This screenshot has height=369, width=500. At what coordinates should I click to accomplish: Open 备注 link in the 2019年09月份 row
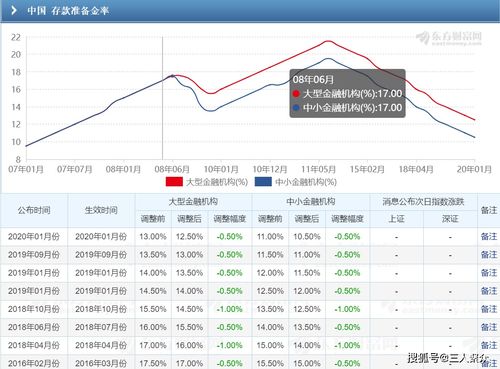[x=489, y=255]
